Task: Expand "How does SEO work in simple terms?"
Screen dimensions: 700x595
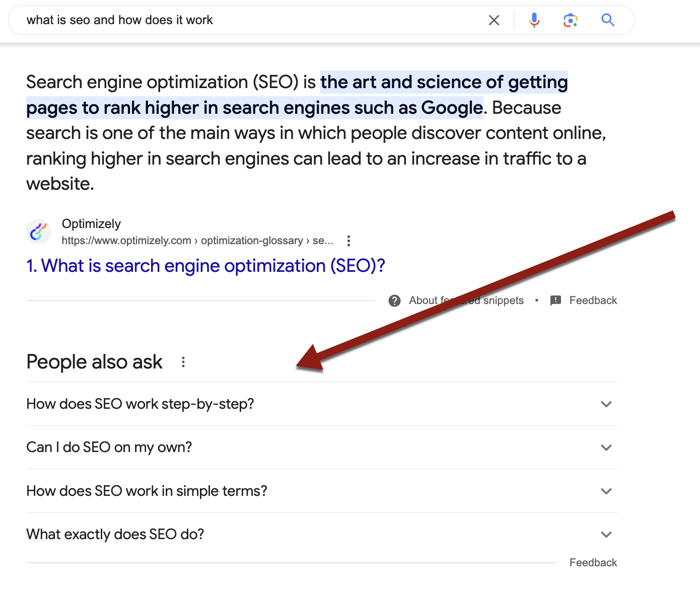Action: (x=606, y=491)
